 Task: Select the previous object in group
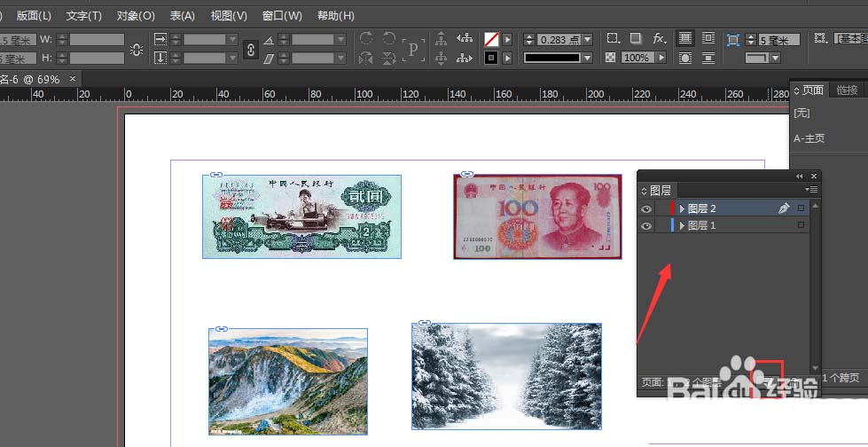point(465,38)
